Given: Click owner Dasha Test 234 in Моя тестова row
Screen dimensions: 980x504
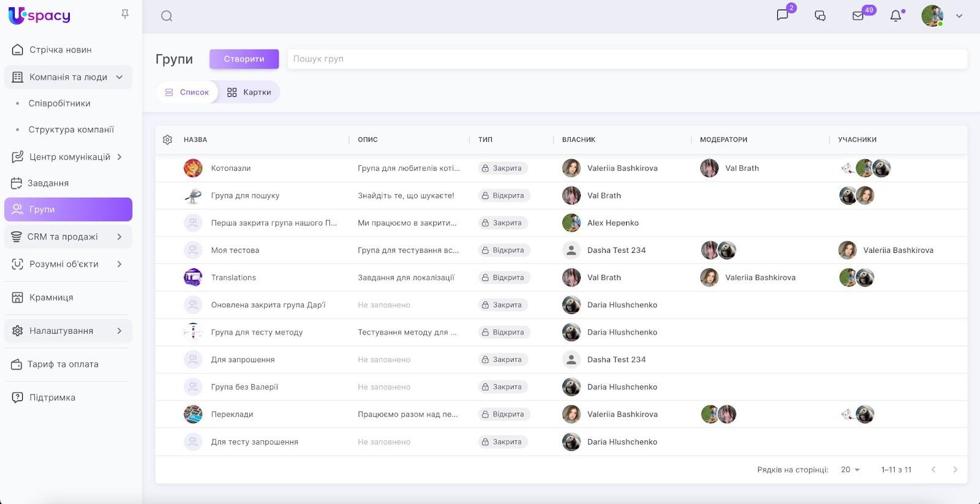Looking at the screenshot, I should pos(616,250).
